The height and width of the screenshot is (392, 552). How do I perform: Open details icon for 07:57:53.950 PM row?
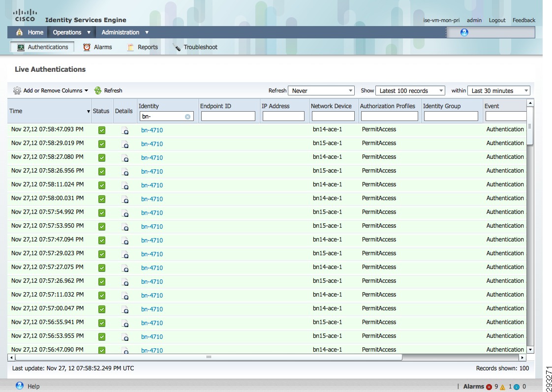(125, 226)
